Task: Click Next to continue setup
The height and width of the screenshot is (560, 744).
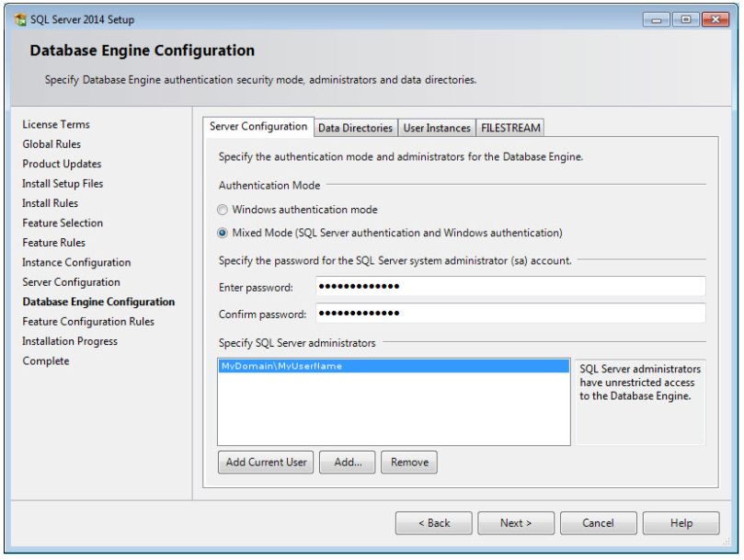Action: point(515,522)
